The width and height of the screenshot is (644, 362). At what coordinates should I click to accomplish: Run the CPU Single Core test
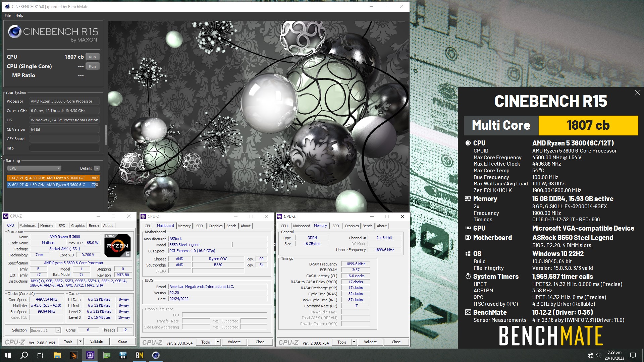93,66
